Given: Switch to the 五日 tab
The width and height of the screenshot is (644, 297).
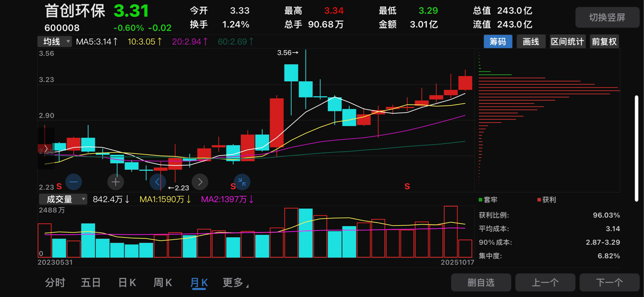Looking at the screenshot, I should click(x=91, y=283).
